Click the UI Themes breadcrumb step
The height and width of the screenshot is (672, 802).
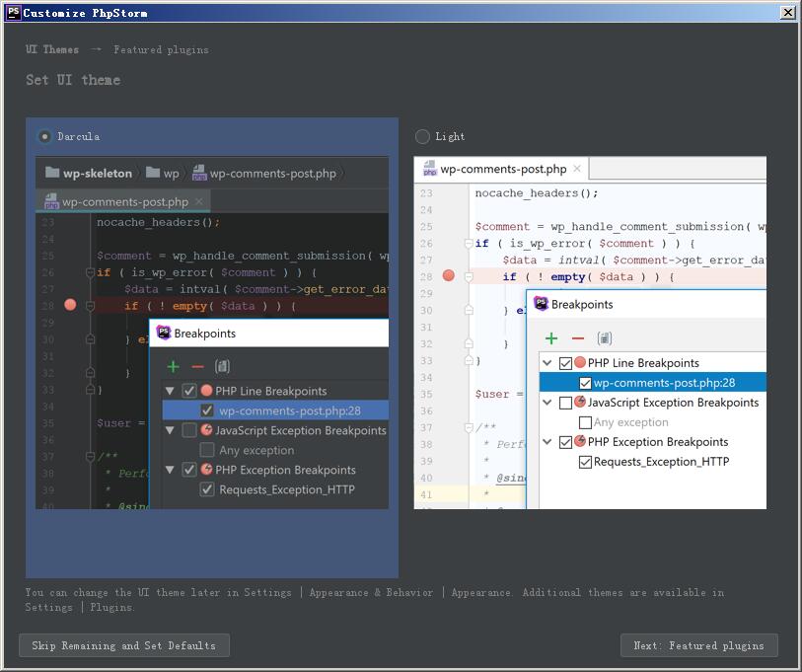click(x=52, y=49)
